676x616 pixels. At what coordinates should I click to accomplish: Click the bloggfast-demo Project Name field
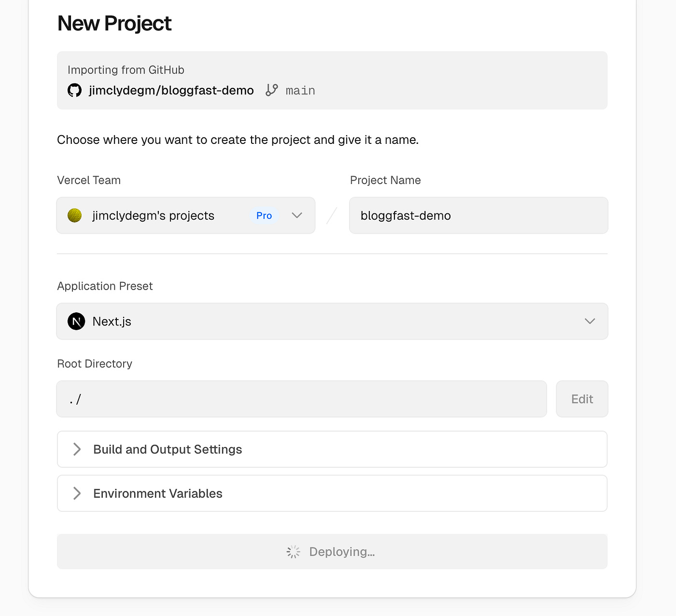478,215
